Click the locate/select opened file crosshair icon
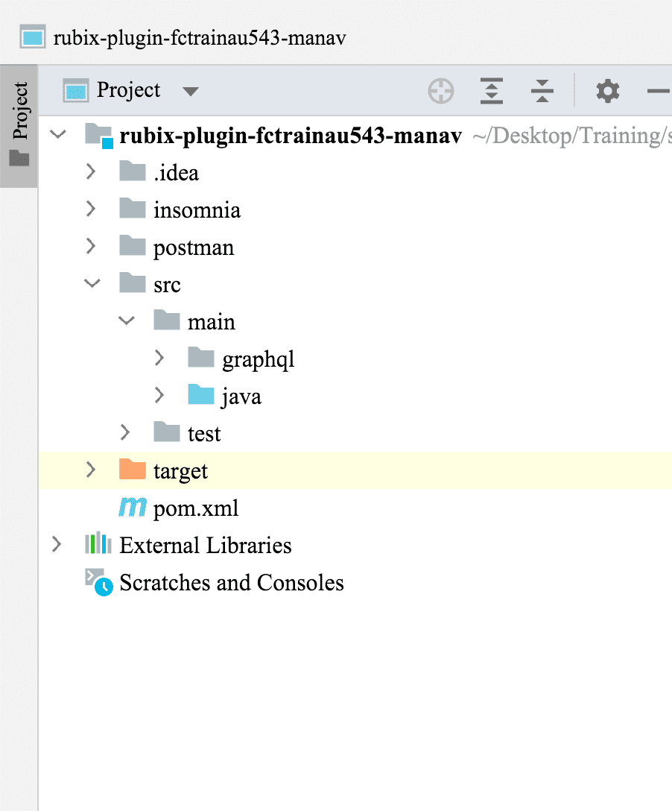This screenshot has width=672, height=811. tap(441, 91)
